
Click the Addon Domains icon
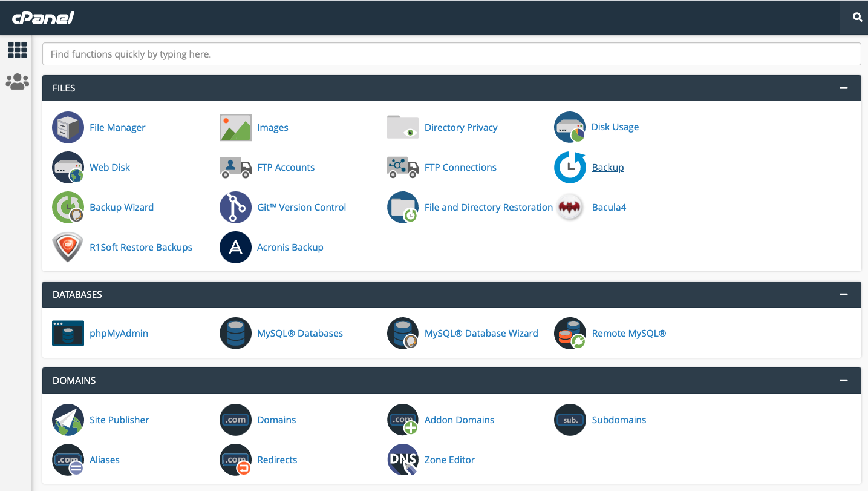coord(403,420)
